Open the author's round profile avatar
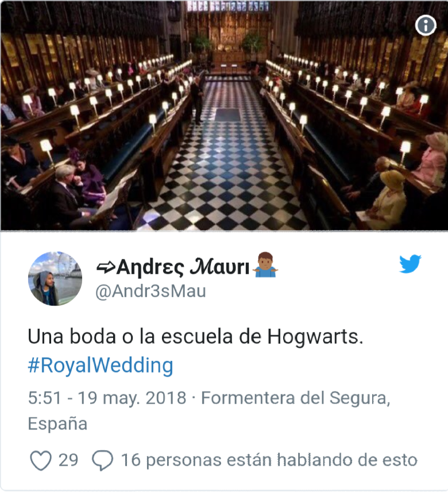 click(55, 278)
